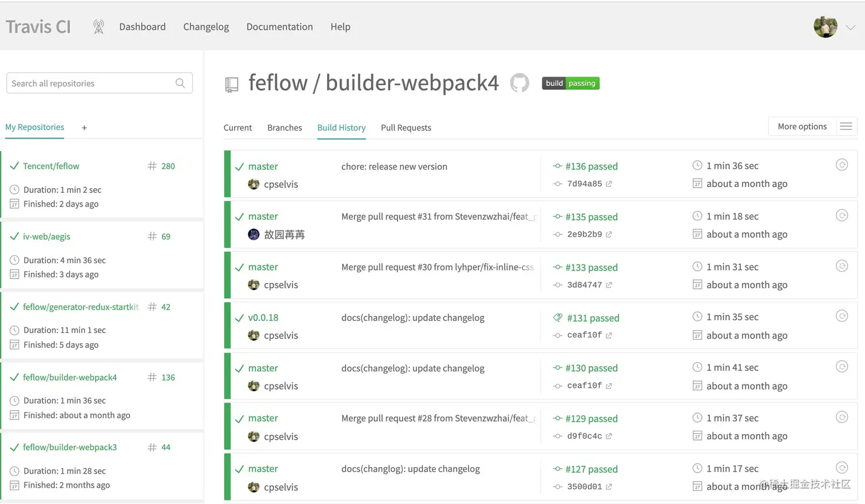Screen dimensions: 865x504
Task: Click the Travis CI broadcast tower icon
Action: click(98, 26)
